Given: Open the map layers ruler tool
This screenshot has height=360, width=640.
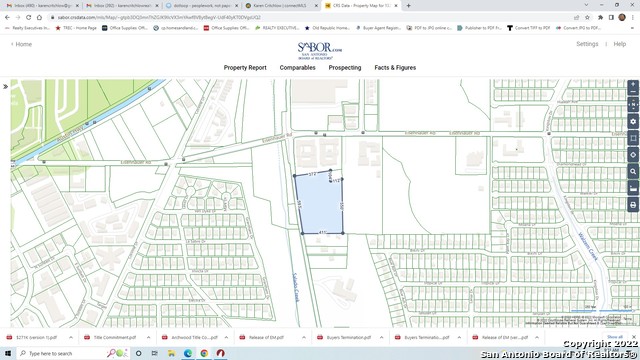Looking at the screenshot, I should point(633,188).
